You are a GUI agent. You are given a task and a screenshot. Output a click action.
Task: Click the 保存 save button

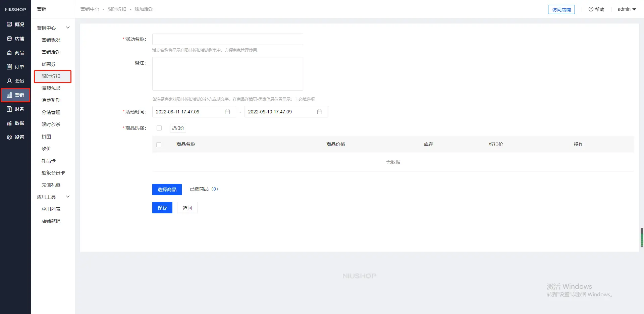pos(162,208)
